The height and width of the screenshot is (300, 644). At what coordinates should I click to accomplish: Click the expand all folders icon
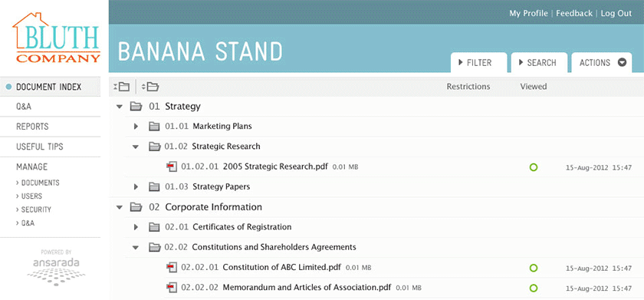[150, 87]
